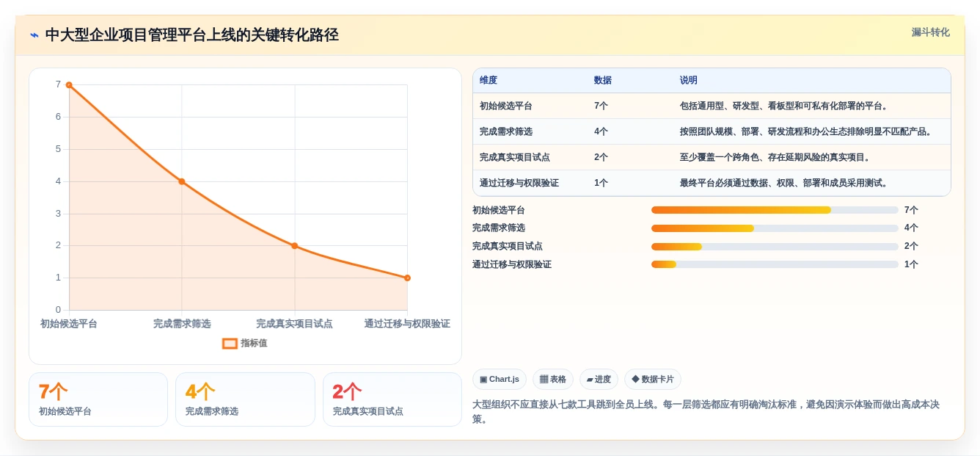This screenshot has width=980, height=456.
Task: Click the lightning icon beside the title
Action: click(34, 35)
